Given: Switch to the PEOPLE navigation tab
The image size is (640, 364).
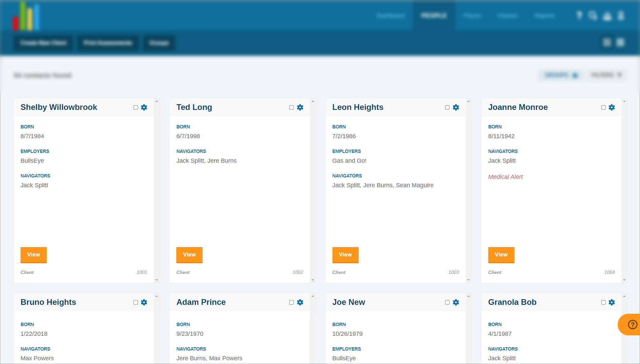Looking at the screenshot, I should (434, 16).
